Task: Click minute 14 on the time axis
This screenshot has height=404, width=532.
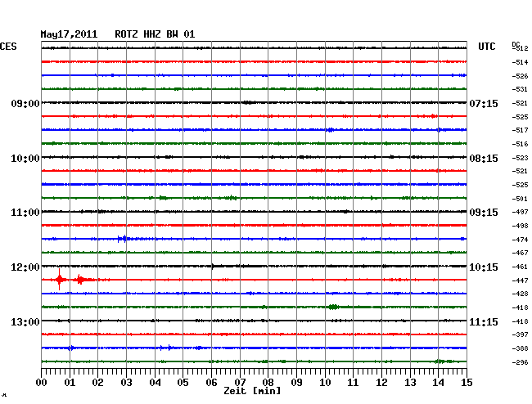Action: point(438,382)
